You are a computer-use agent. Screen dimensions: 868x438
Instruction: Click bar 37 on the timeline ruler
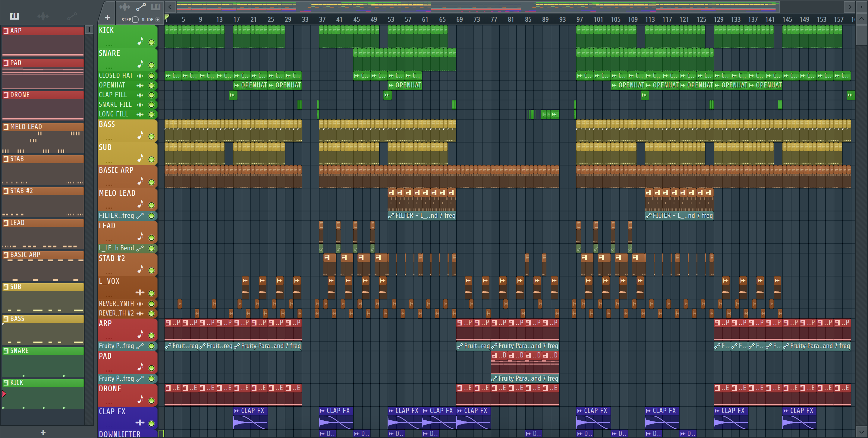(322, 20)
